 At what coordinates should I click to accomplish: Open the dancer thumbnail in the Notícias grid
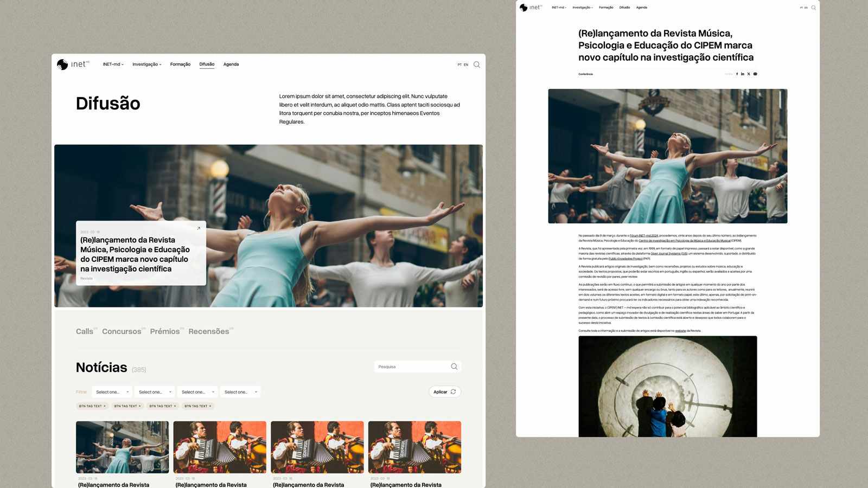[123, 447]
